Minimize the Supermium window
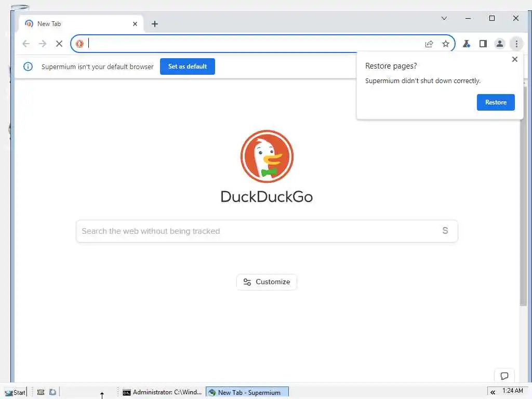532x399 pixels. click(x=468, y=18)
